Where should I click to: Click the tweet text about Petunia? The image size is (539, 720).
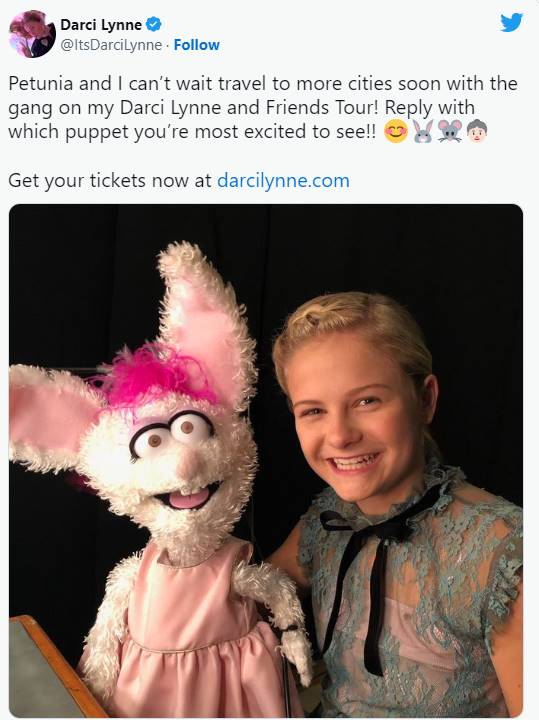[263, 107]
